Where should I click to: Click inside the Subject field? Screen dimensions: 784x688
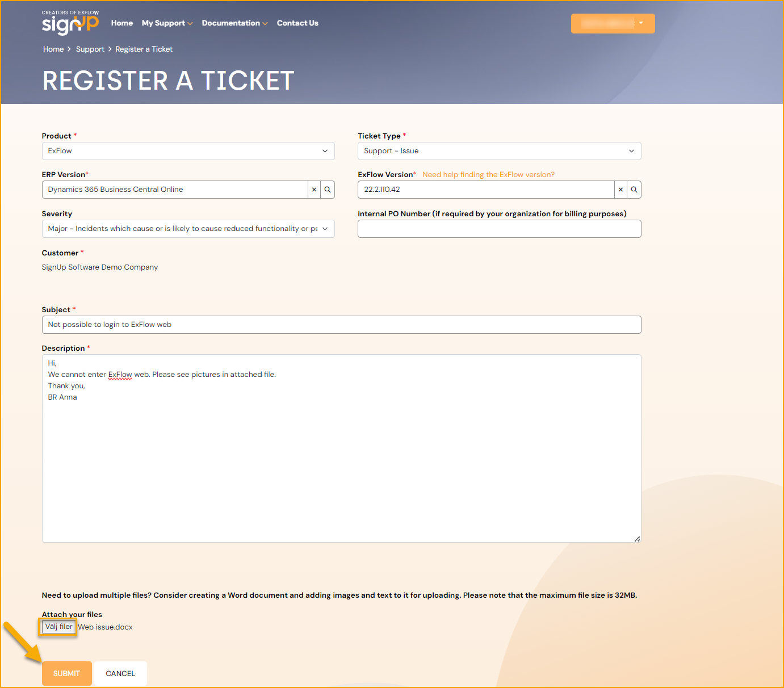pyautogui.click(x=341, y=324)
